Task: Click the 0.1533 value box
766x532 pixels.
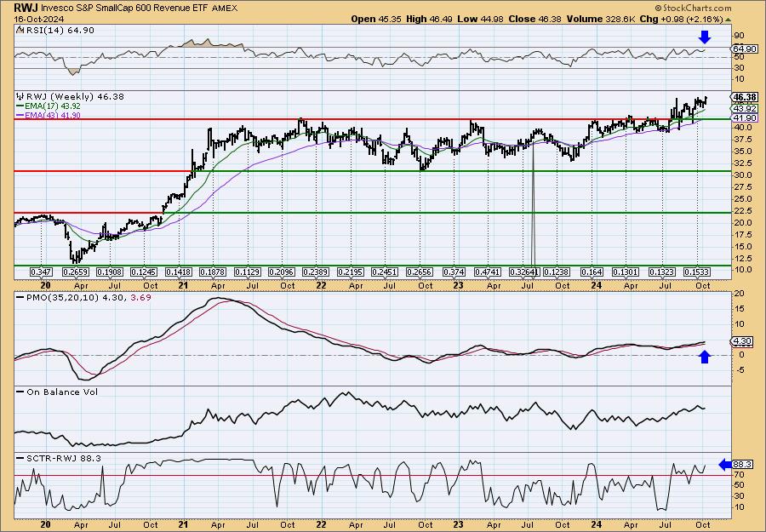Action: click(696, 272)
